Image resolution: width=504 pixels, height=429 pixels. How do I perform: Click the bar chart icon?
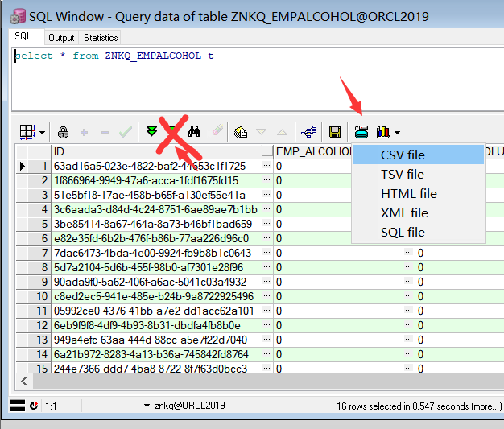pos(383,132)
